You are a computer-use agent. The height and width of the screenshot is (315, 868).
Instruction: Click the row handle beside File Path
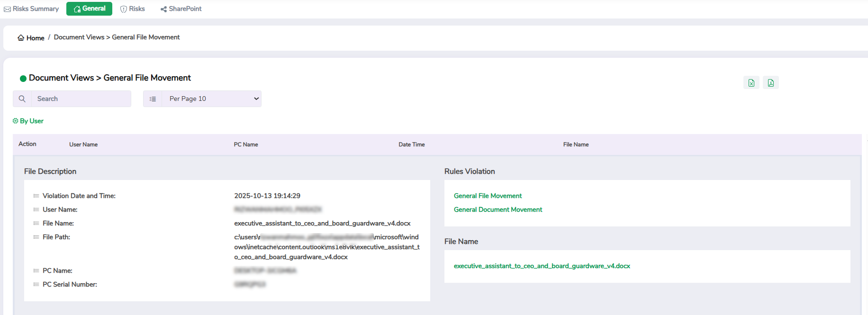(x=36, y=237)
